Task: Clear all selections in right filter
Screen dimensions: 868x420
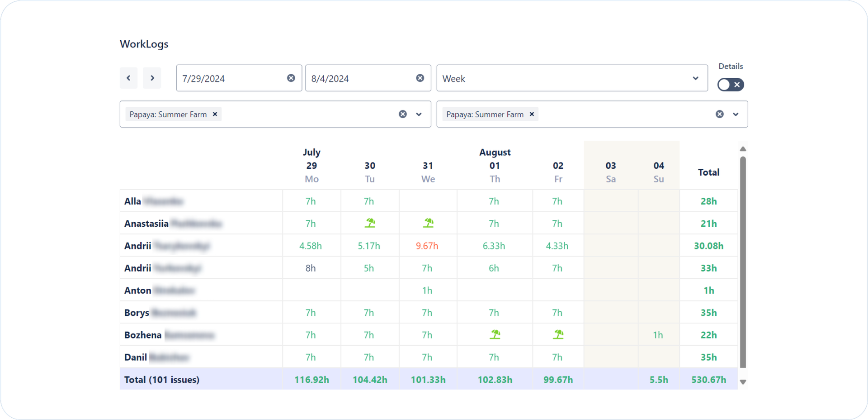Action: 720,114
